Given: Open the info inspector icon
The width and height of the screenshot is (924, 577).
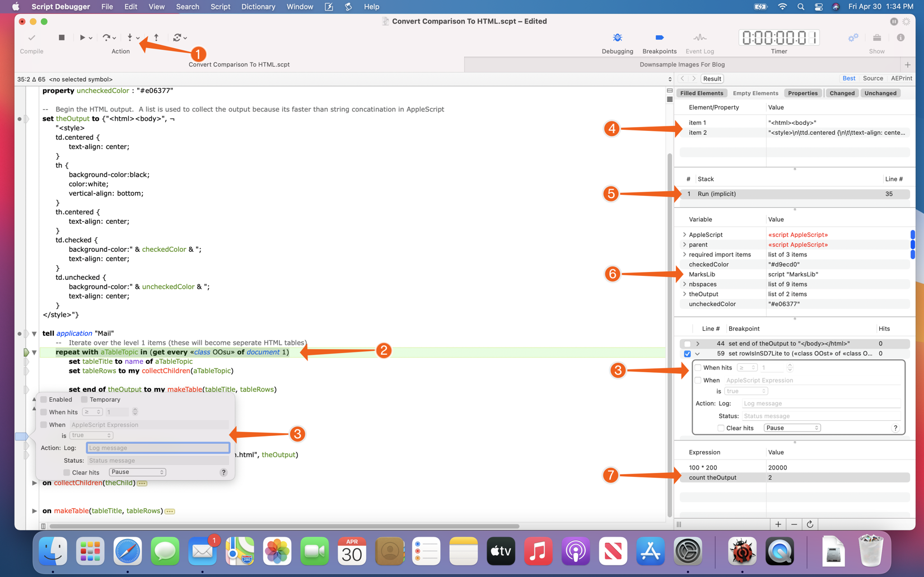Looking at the screenshot, I should [x=900, y=37].
